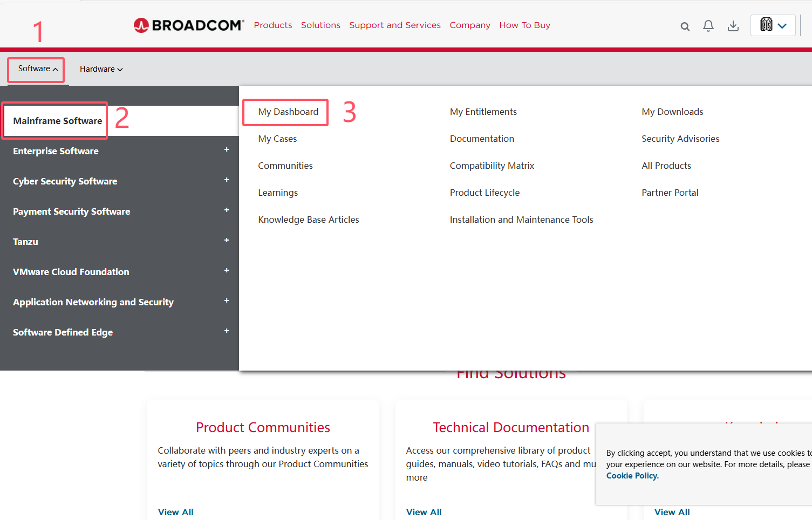This screenshot has width=812, height=520.
Task: Expand the Hardware menu
Action: pos(101,69)
